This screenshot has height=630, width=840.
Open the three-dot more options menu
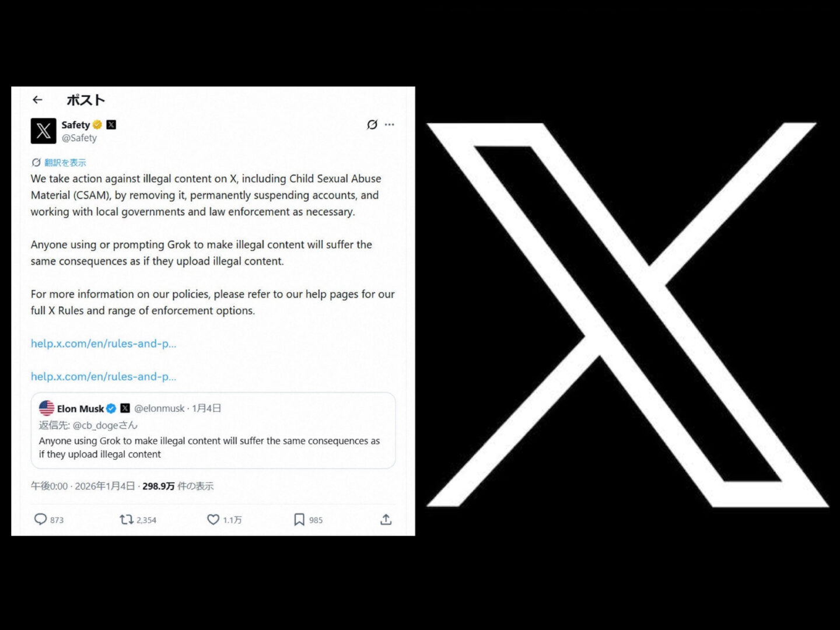(390, 124)
